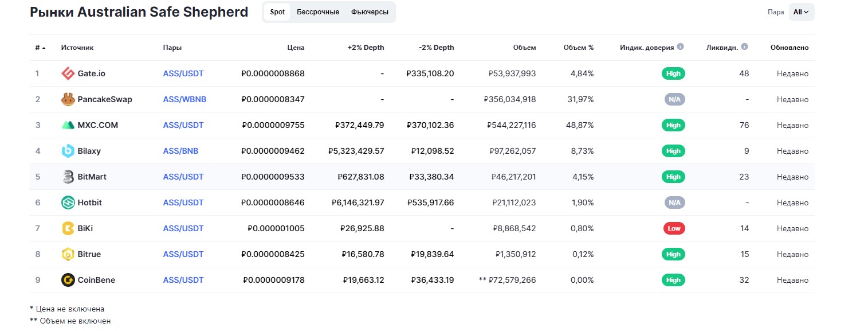Click price ₽0.0000008868 in Gate.io row
The height and width of the screenshot is (331, 868).
coord(273,73)
